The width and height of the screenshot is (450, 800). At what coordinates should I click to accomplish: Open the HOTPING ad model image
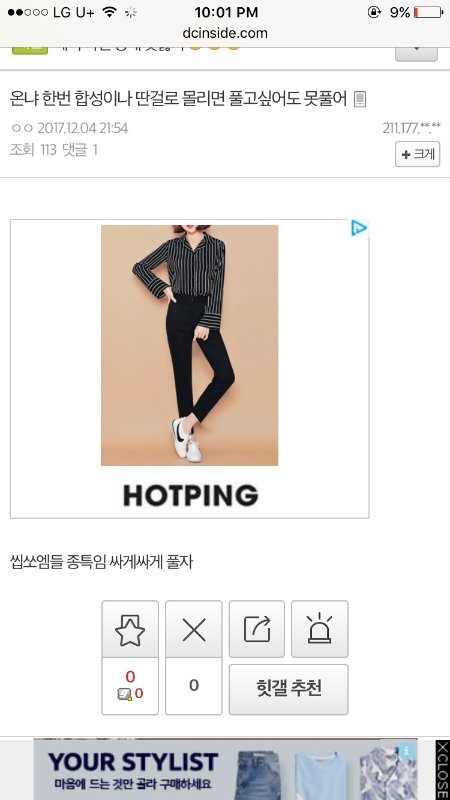pyautogui.click(x=189, y=345)
